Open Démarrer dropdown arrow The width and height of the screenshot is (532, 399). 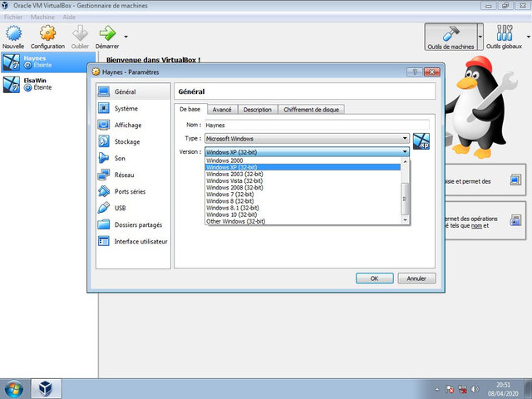point(126,37)
